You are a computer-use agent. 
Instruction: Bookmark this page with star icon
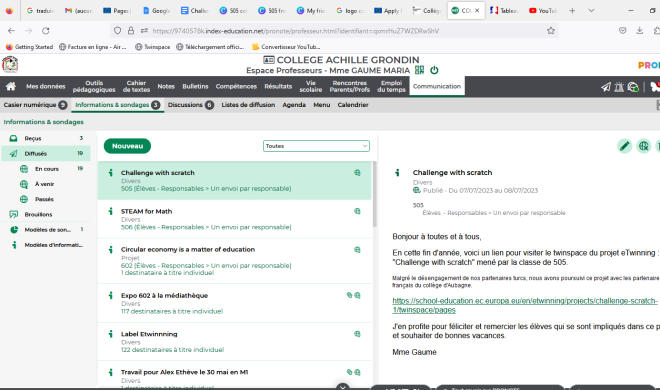tap(551, 31)
